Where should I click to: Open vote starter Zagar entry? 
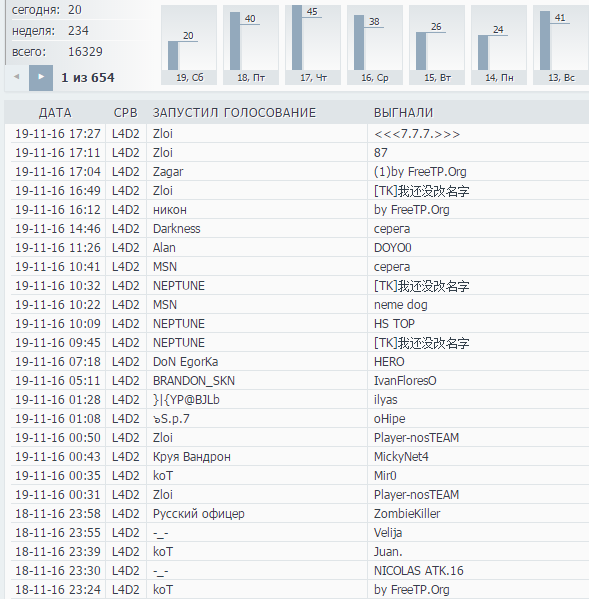[168, 172]
